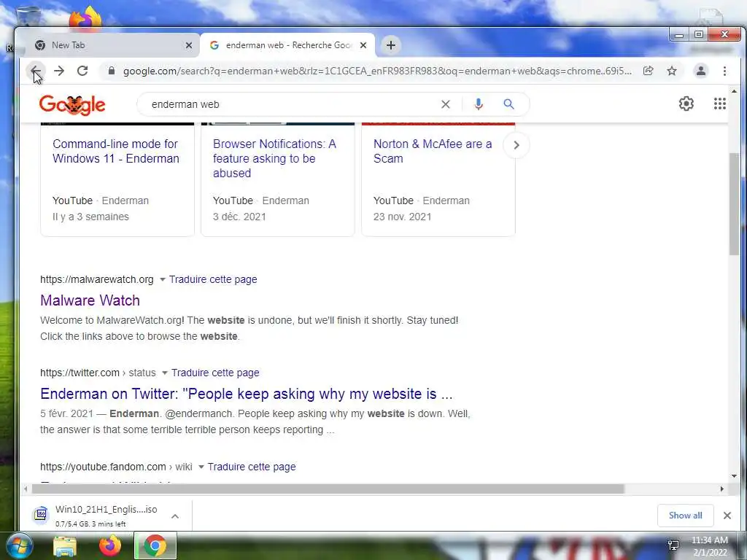The width and height of the screenshot is (747, 560).
Task: Click the forward navigation arrow
Action: (59, 71)
